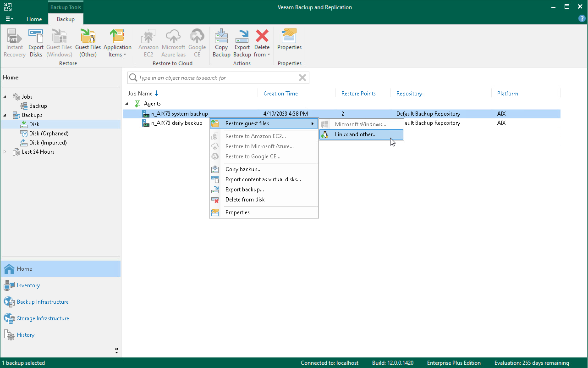Sort by the Repository column header
588x368 pixels.
[x=409, y=94]
